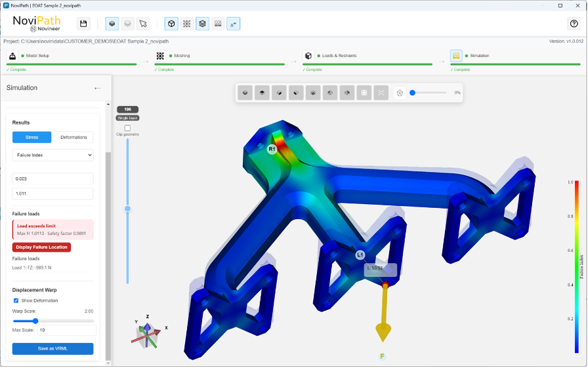Click the save project floppy disk icon
The height and width of the screenshot is (368, 588).
pos(83,24)
